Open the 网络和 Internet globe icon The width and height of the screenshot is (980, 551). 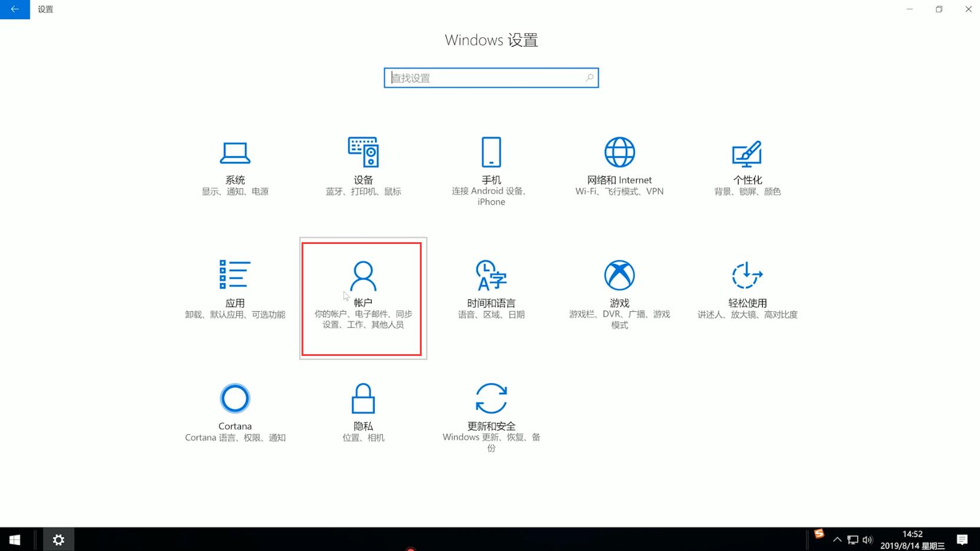[620, 152]
